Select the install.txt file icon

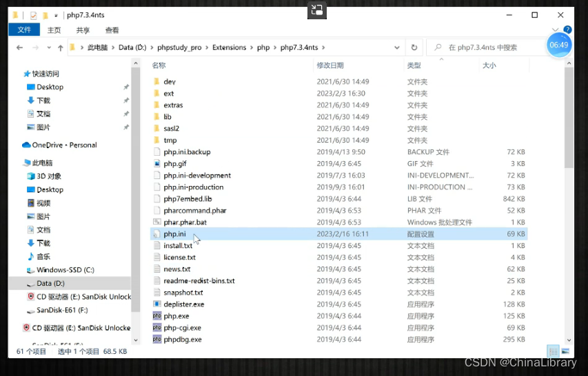156,246
